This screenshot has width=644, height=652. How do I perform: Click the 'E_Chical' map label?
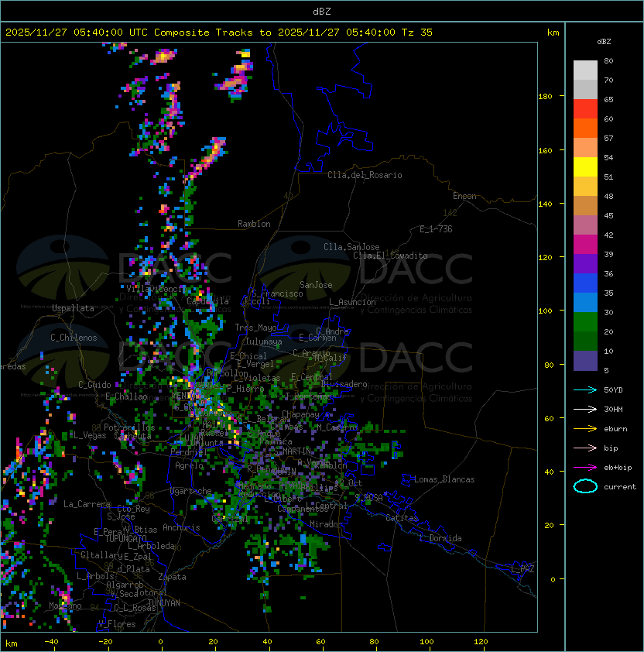[x=248, y=356]
